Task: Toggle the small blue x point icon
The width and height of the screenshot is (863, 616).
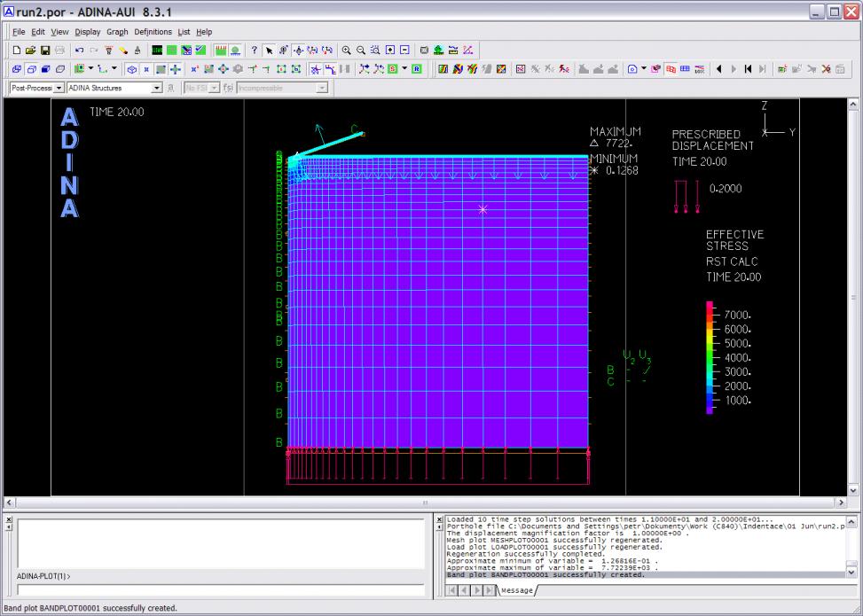Action: point(146,69)
